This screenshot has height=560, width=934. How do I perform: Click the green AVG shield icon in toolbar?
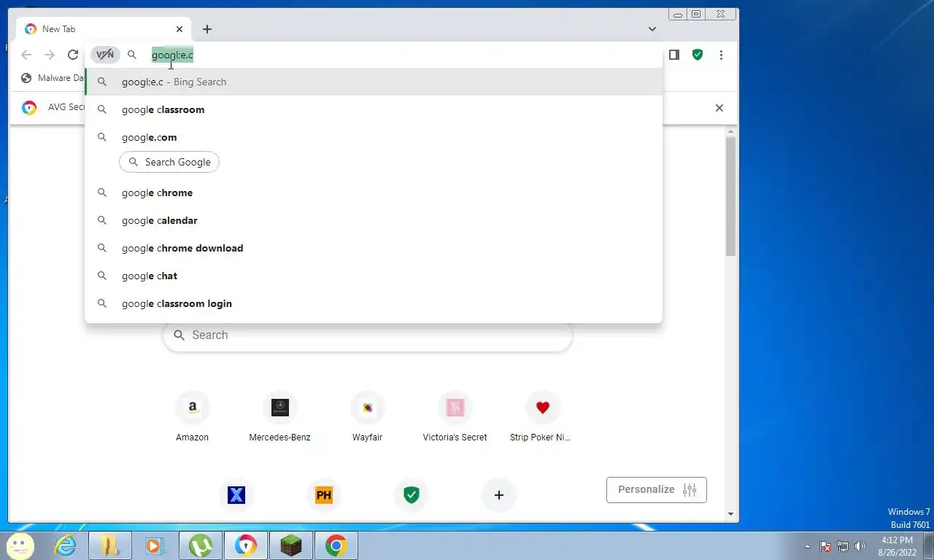[x=698, y=55]
